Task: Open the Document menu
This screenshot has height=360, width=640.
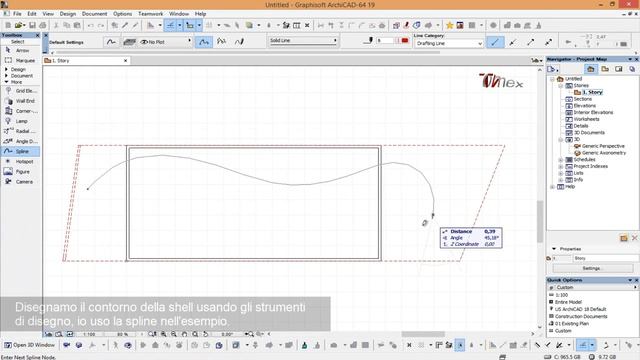Action: tap(94, 13)
